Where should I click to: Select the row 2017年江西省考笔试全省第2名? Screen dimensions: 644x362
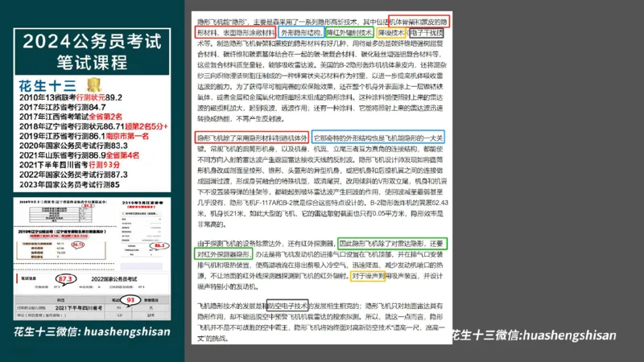[x=71, y=117]
